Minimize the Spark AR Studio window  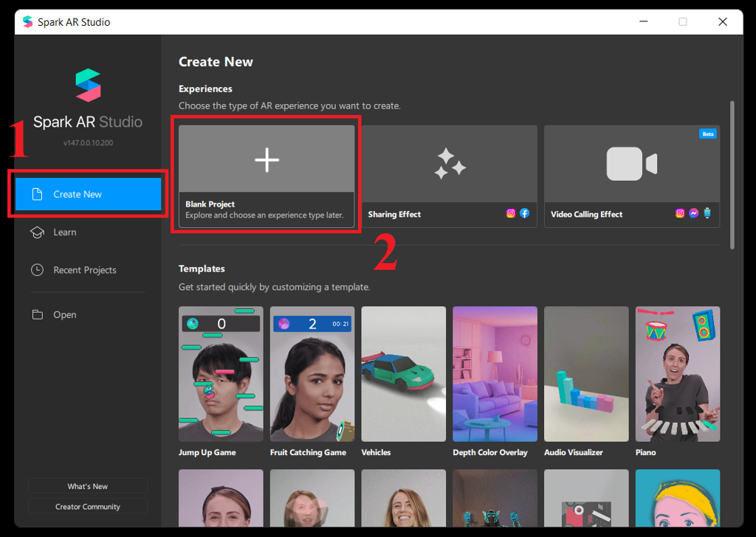coord(644,21)
